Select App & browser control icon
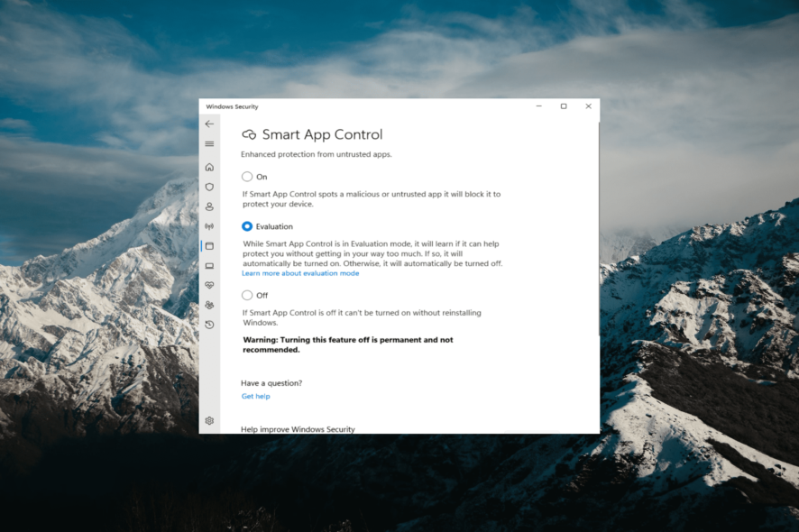The image size is (799, 532). tap(209, 246)
